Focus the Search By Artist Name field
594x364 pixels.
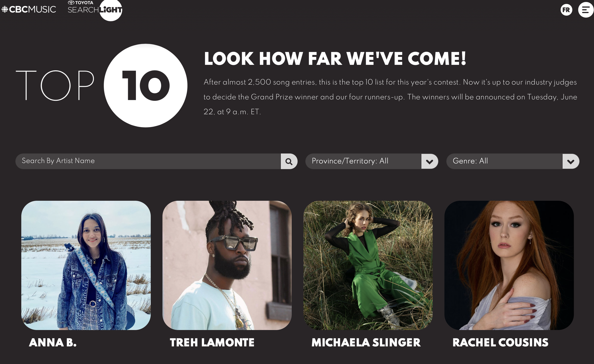pyautogui.click(x=148, y=161)
